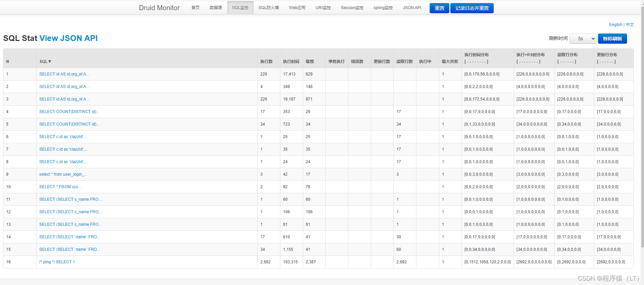Screen dimensions: 644x285
Task: Click the 更新行分布 column header
Action: click(607, 55)
